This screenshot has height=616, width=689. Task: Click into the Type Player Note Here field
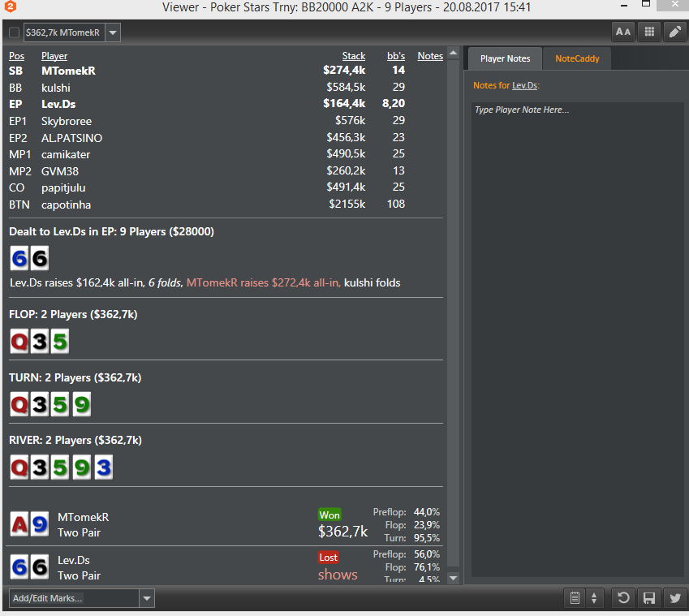pyautogui.click(x=577, y=338)
